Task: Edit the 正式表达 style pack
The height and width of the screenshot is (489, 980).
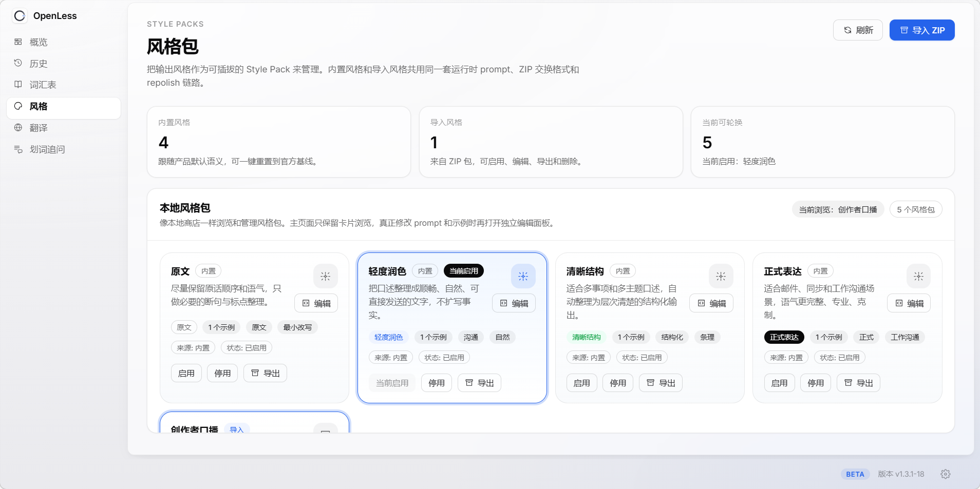Action: point(909,303)
